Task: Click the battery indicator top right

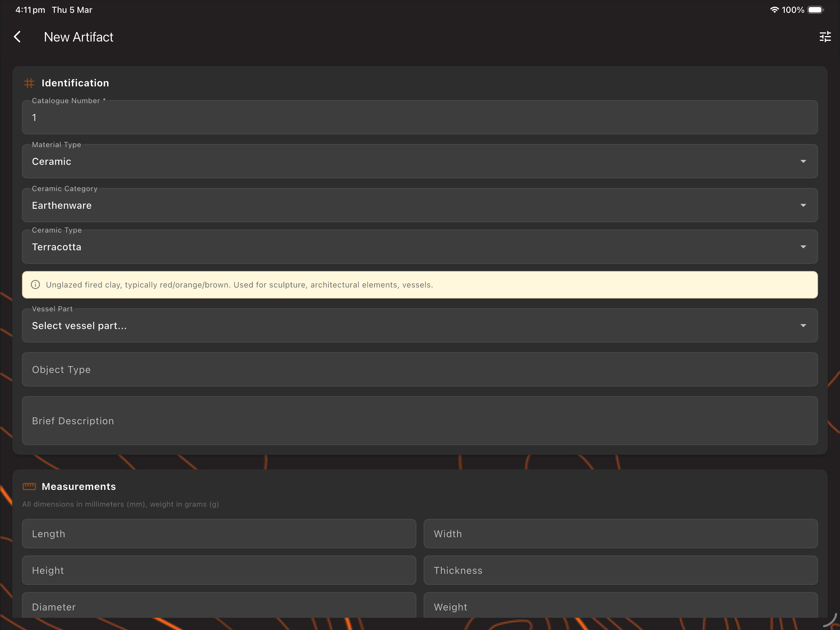Action: coord(815,10)
